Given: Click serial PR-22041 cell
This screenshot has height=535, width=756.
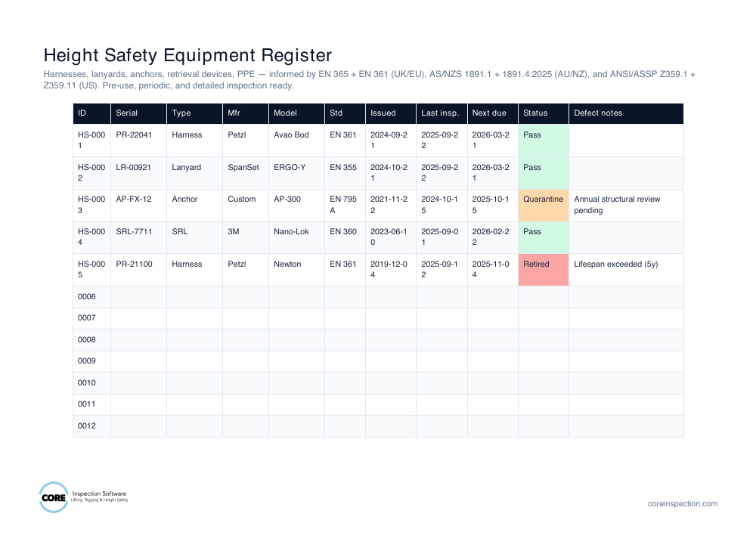Looking at the screenshot, I should tap(138, 141).
